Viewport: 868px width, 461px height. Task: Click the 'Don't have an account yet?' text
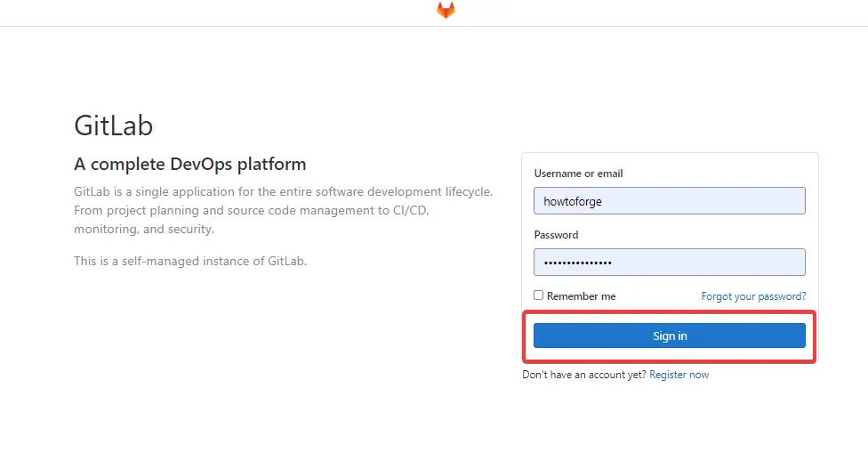(x=584, y=375)
